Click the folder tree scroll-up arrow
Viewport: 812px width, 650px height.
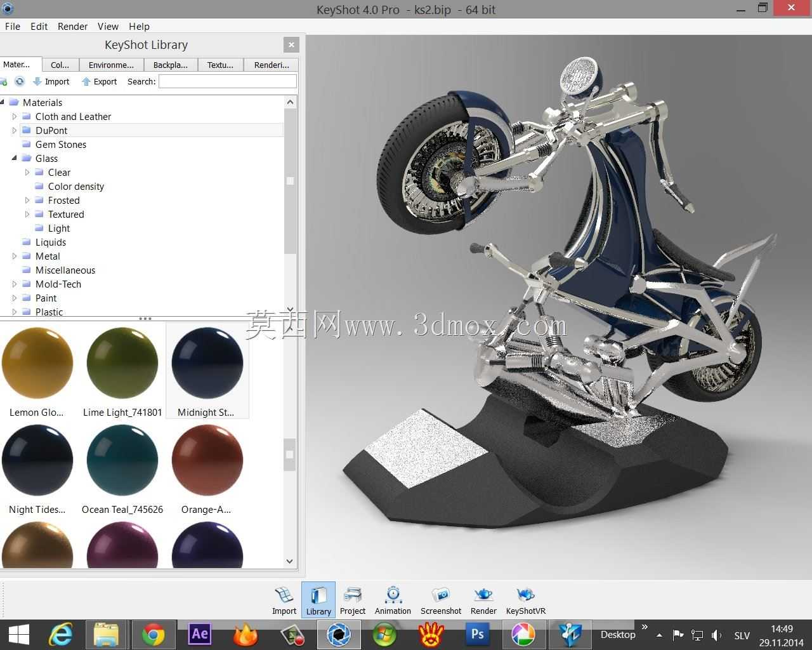tap(290, 102)
